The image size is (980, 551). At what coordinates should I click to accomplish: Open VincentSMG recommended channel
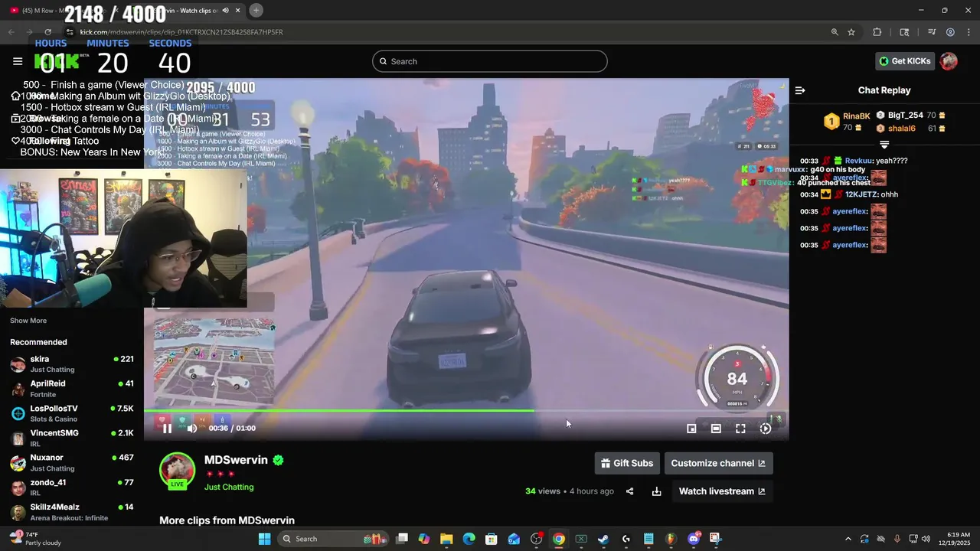pyautogui.click(x=72, y=439)
